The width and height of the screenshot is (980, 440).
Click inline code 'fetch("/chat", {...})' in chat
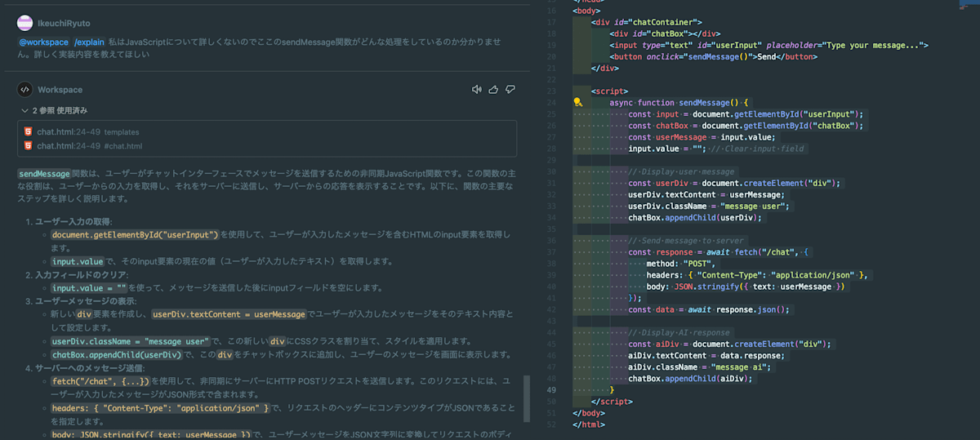pos(100,381)
